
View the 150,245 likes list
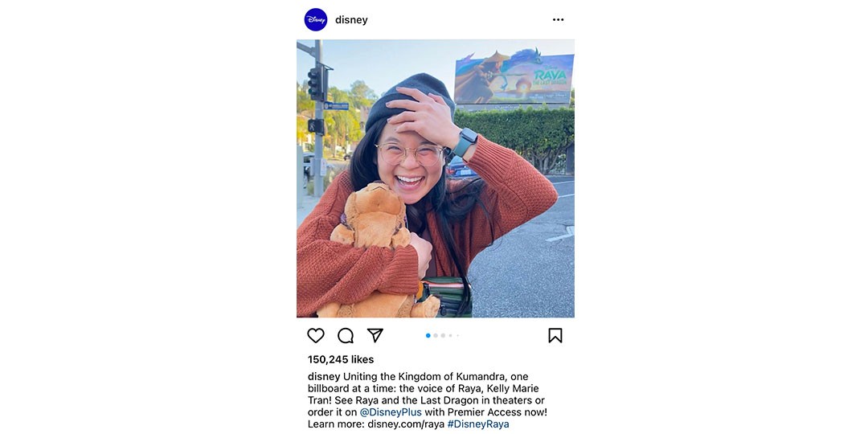point(341,359)
